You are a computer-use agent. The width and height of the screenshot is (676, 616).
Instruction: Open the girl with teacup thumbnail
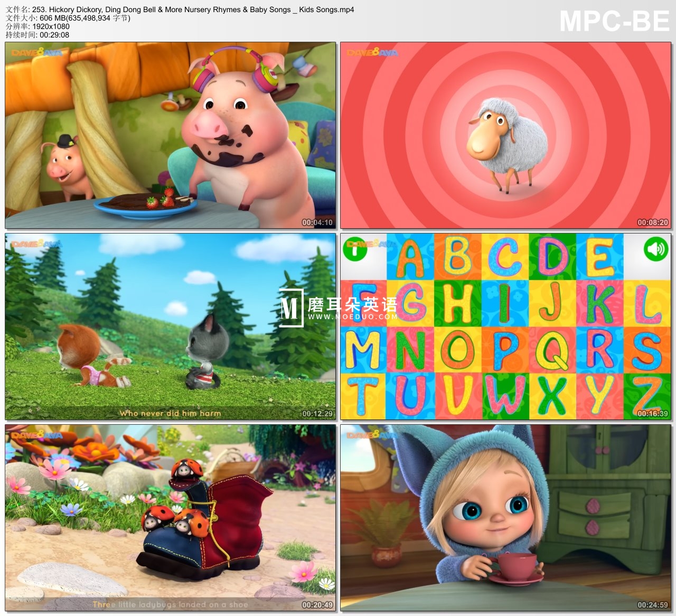[x=505, y=518]
